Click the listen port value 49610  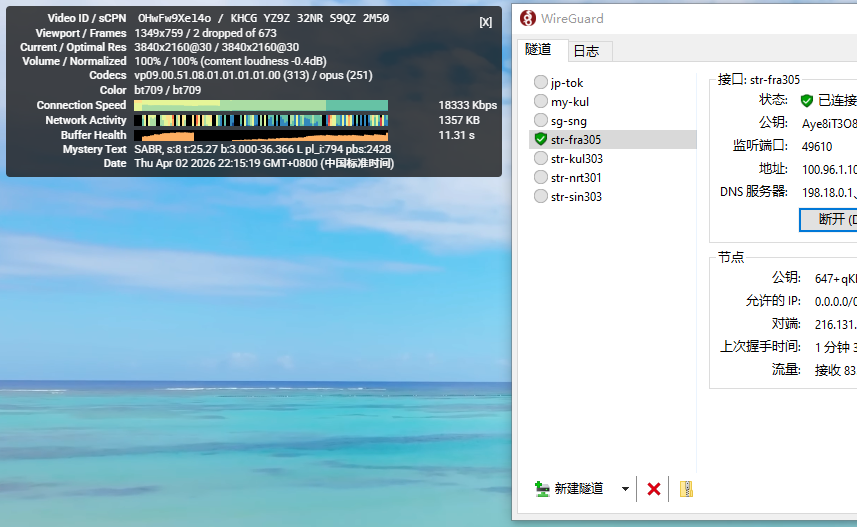[x=817, y=147]
